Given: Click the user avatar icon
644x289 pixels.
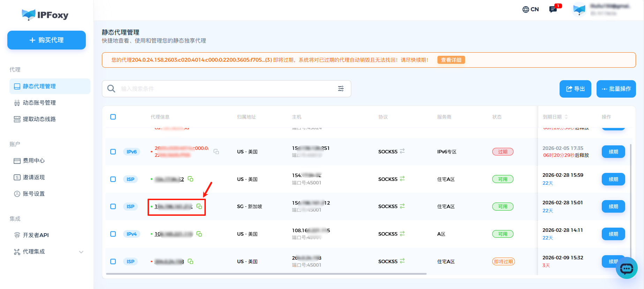Looking at the screenshot, I should click(579, 9).
